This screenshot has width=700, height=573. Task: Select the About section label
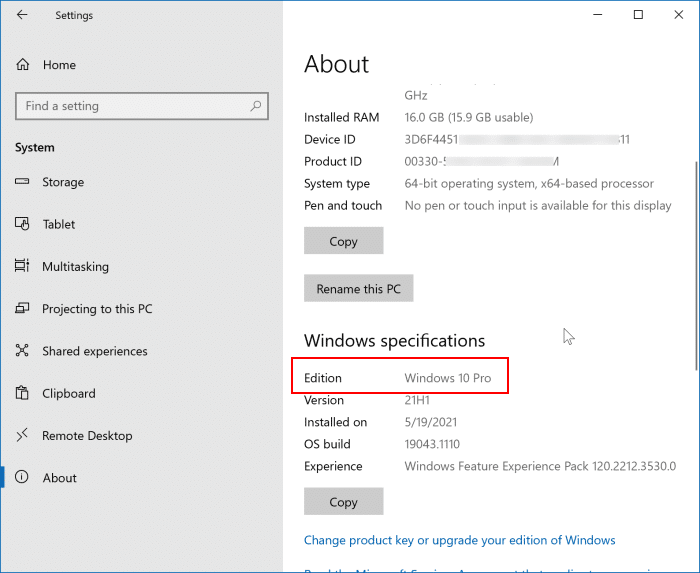tap(59, 478)
